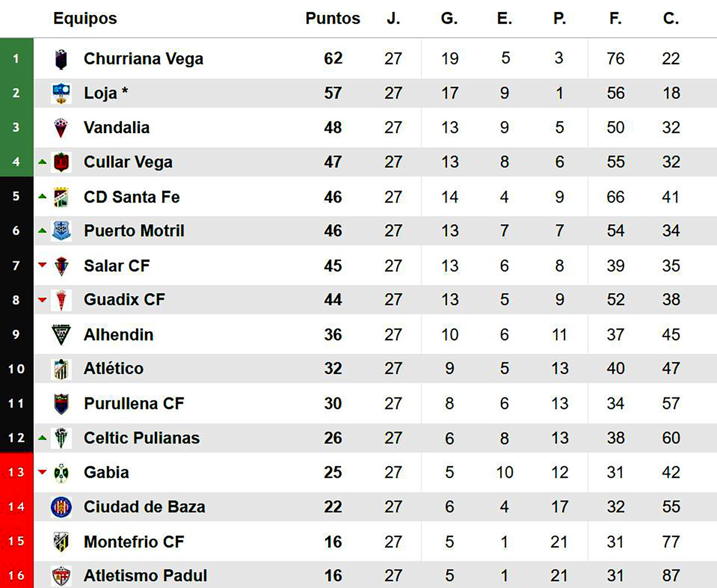Image resolution: width=717 pixels, height=588 pixels.
Task: Click the Alhendin team crest
Action: coord(61,335)
